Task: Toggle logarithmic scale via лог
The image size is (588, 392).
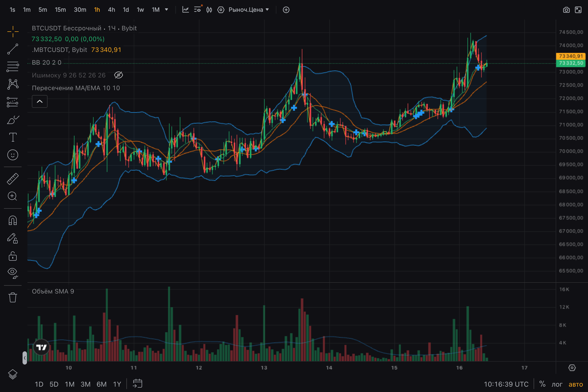Action: tap(557, 384)
